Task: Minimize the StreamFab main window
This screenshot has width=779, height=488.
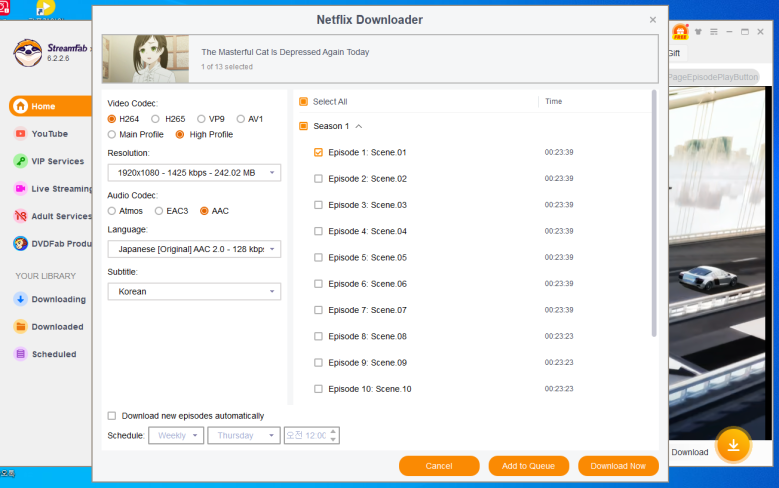Action: [x=729, y=32]
